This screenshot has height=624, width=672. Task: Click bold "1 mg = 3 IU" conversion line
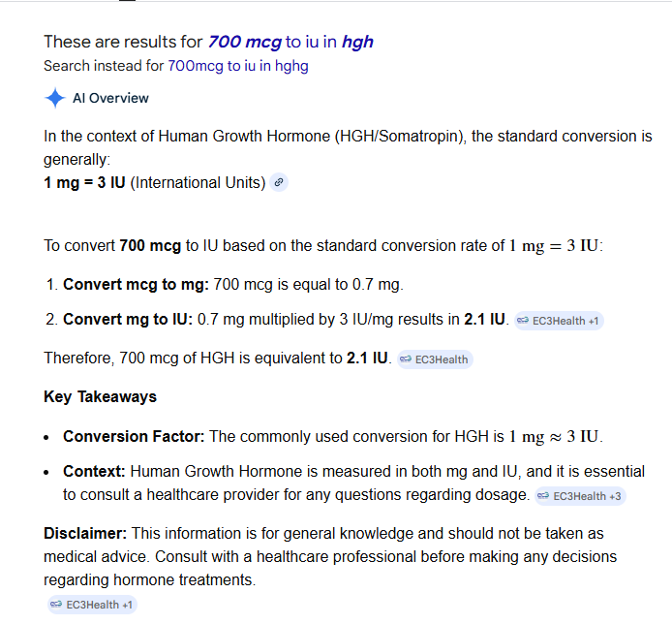point(84,182)
